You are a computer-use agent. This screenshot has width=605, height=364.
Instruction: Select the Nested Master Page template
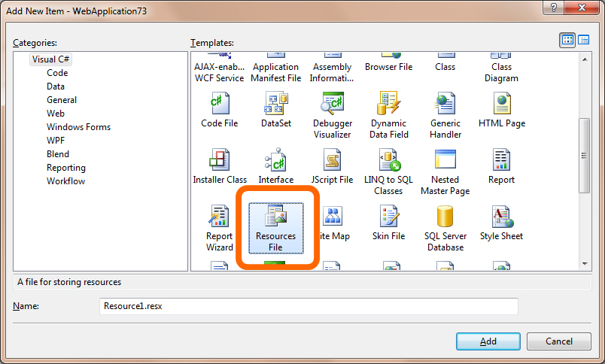point(445,171)
